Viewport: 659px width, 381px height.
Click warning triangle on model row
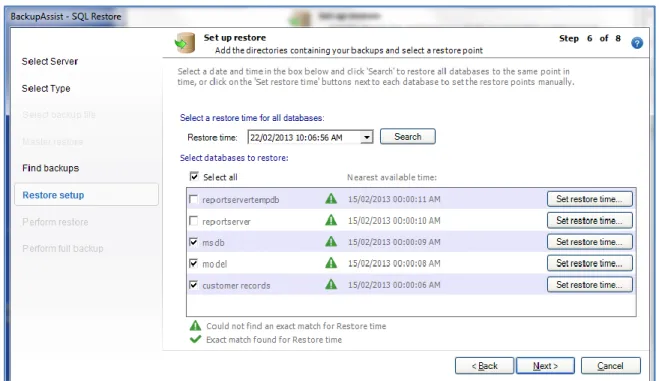[331, 263]
